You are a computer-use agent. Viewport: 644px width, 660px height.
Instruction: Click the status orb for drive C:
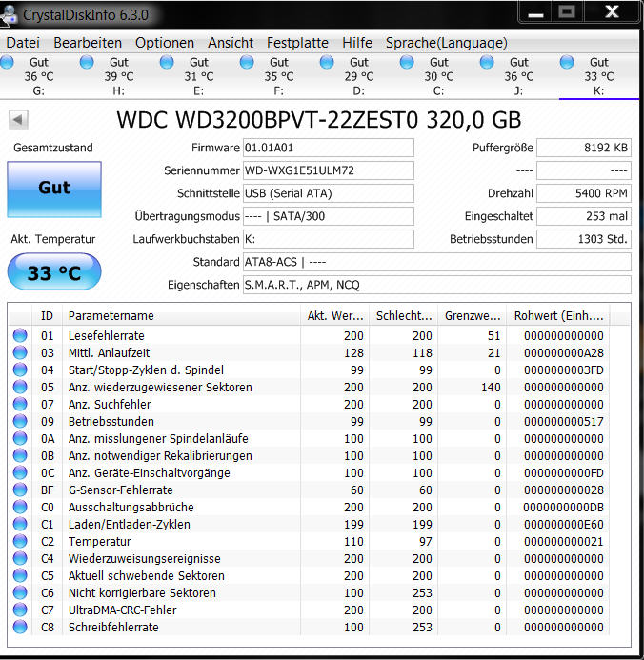(x=407, y=62)
